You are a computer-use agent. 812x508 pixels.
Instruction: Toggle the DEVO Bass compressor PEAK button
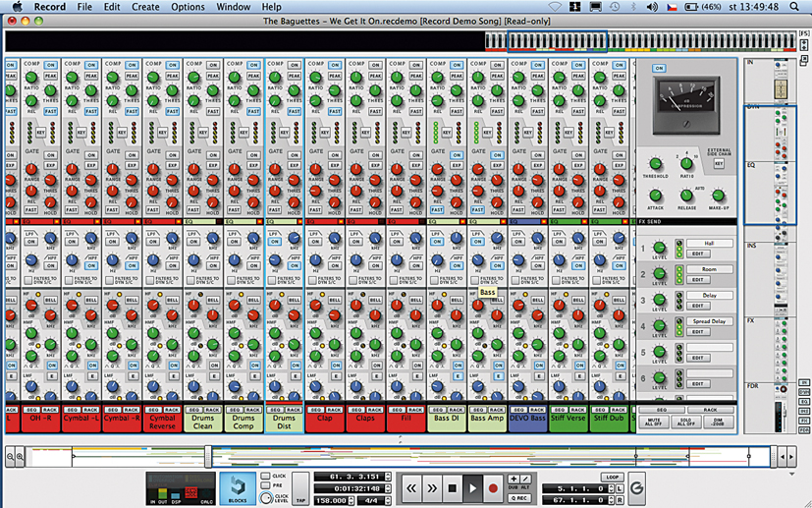pos(537,76)
